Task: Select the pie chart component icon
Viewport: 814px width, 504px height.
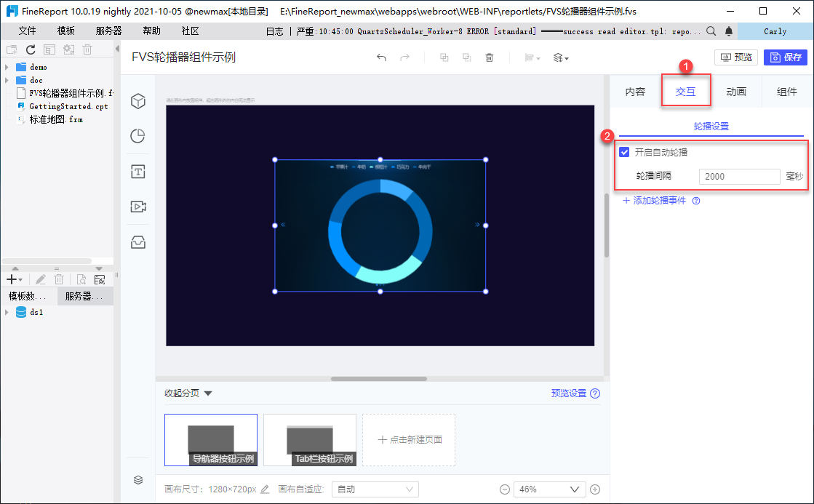Action: pos(138,136)
